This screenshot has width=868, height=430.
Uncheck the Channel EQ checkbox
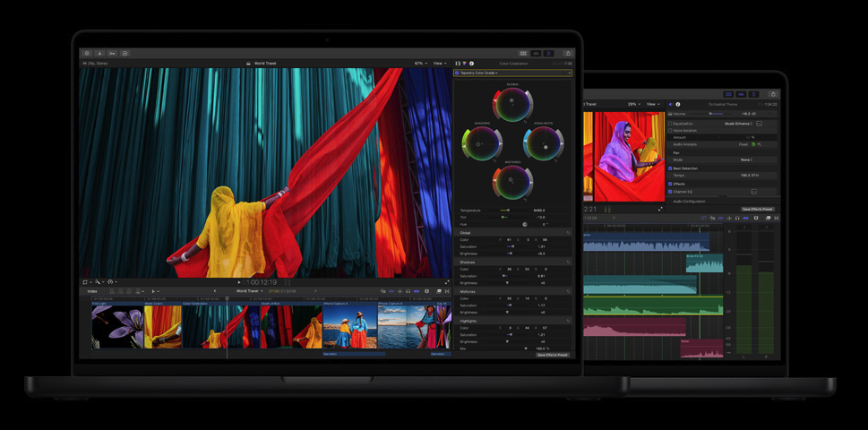point(670,192)
